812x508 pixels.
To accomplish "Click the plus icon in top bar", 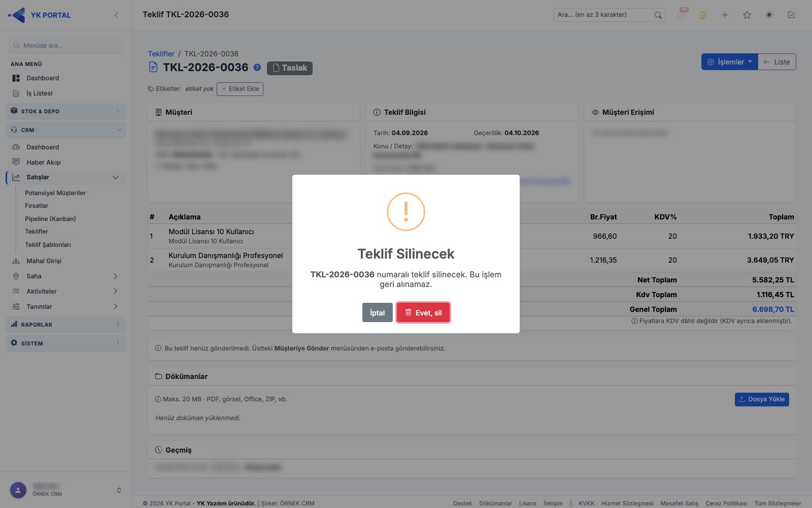I will [725, 15].
